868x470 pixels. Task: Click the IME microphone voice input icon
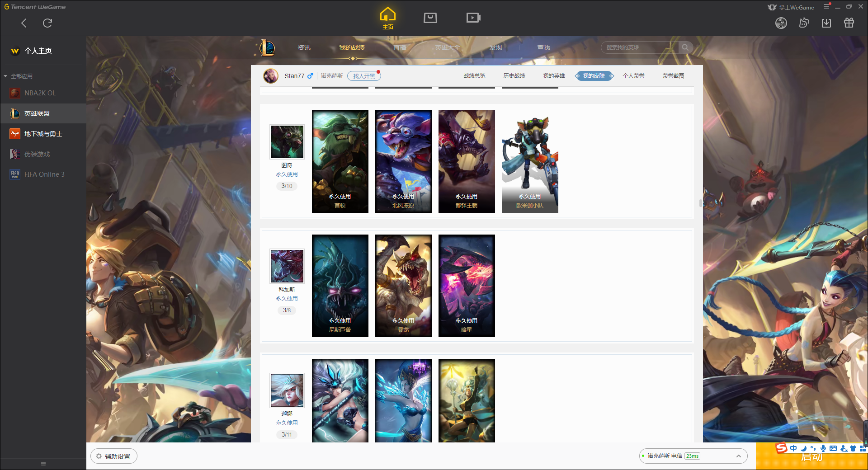(823, 448)
